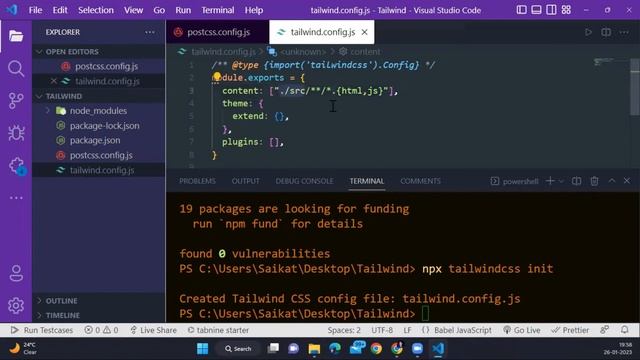Image resolution: width=640 pixels, height=360 pixels.
Task: Change indentation via Spaces: 2
Action: click(344, 330)
